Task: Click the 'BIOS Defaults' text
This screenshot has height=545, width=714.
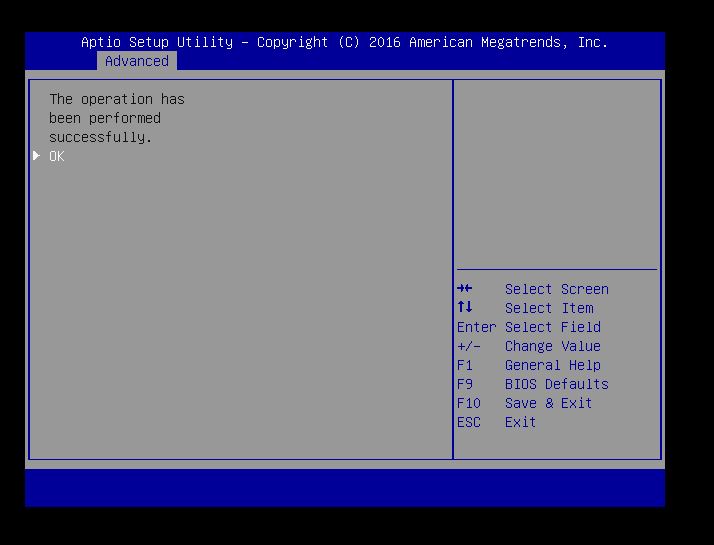Action: pyautogui.click(x=556, y=384)
